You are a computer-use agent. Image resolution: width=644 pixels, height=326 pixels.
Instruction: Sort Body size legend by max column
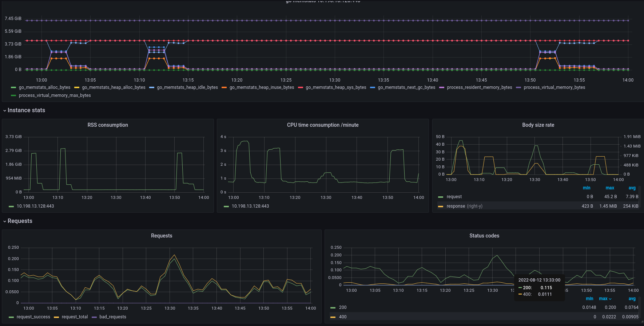[x=610, y=188]
